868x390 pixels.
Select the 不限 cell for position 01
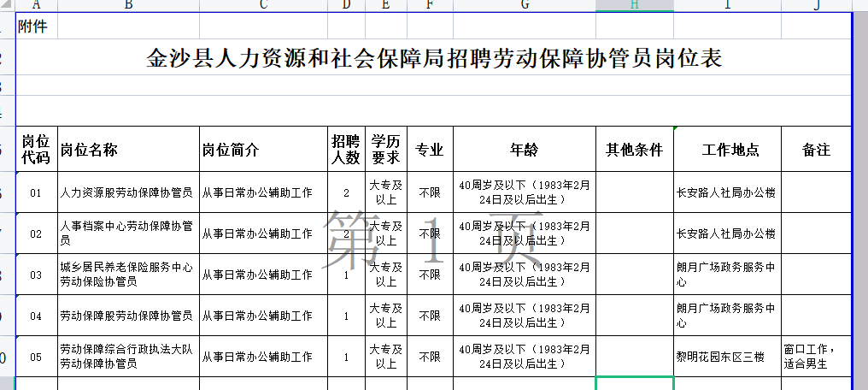(430, 192)
